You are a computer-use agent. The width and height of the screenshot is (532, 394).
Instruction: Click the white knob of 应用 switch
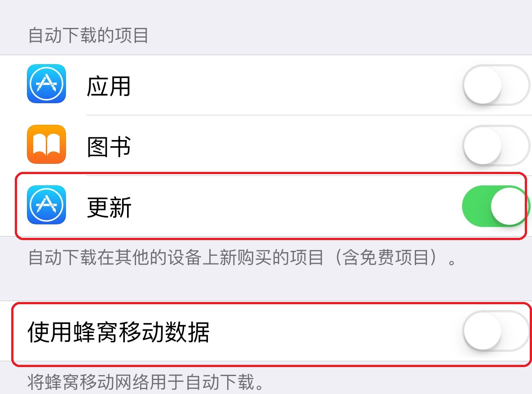point(483,85)
